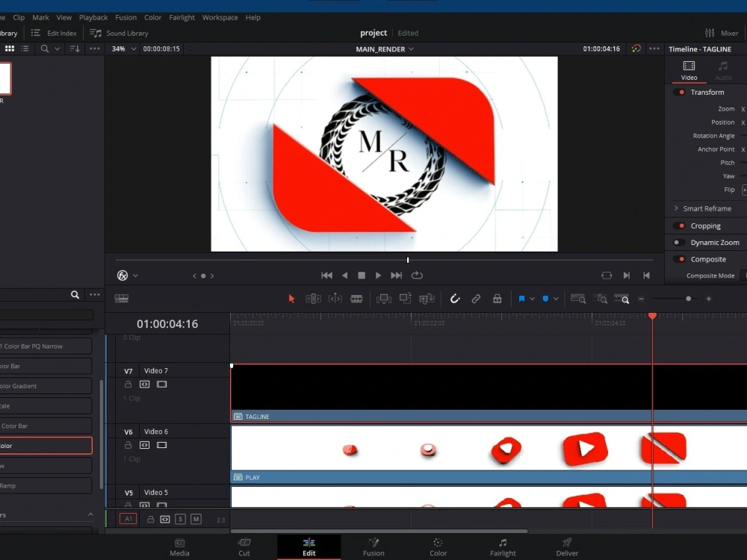Click the viewer jog scrubber bar
Screen dimensions: 747x560
384,260
